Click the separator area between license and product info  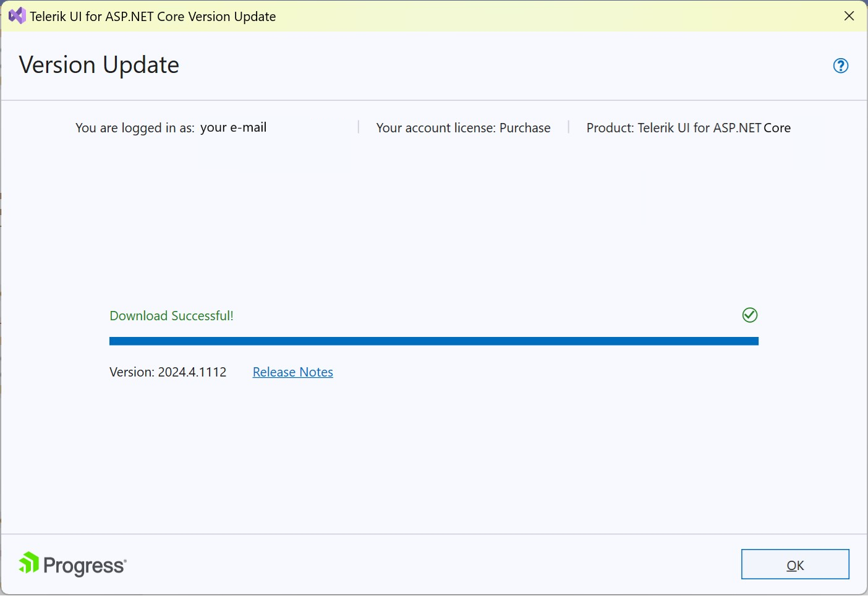click(x=568, y=127)
